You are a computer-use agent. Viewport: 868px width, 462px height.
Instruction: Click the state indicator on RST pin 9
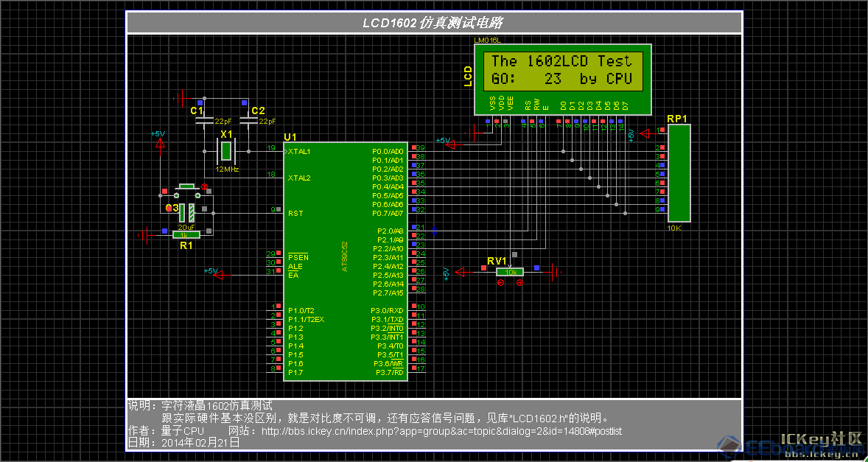tap(280, 210)
